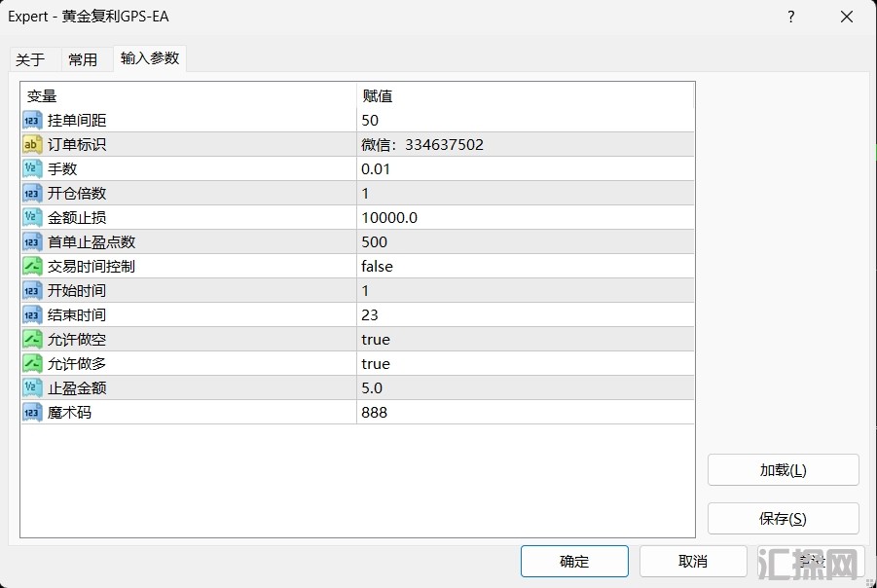Click the 允许做多 variable name
This screenshot has width=877, height=588.
pyautogui.click(x=77, y=364)
